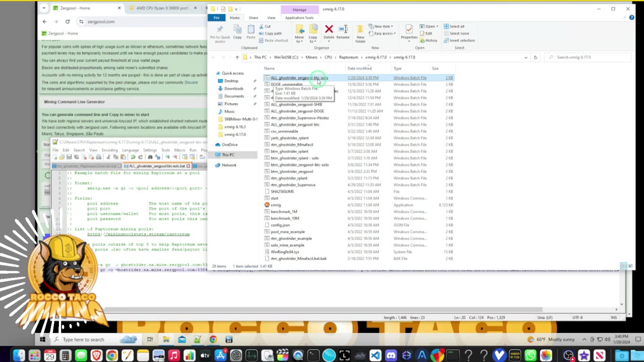This screenshot has width=644, height=362.
Task: Switch to the View ribbon tab
Action: (x=271, y=18)
